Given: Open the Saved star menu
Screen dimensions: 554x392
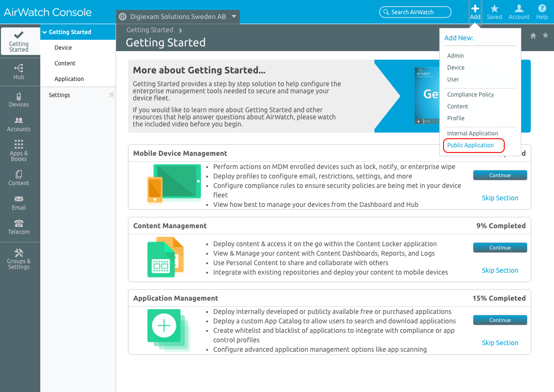Looking at the screenshot, I should [x=494, y=12].
